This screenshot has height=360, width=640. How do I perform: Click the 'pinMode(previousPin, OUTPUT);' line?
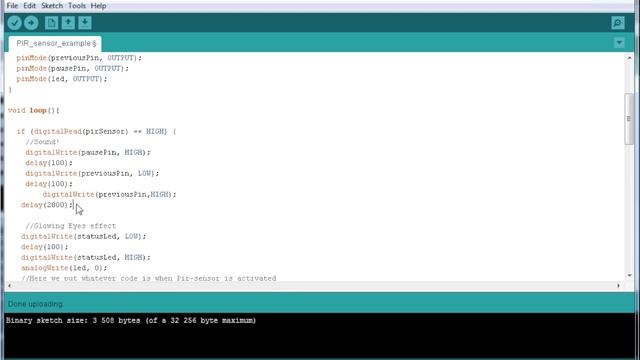coord(79,58)
